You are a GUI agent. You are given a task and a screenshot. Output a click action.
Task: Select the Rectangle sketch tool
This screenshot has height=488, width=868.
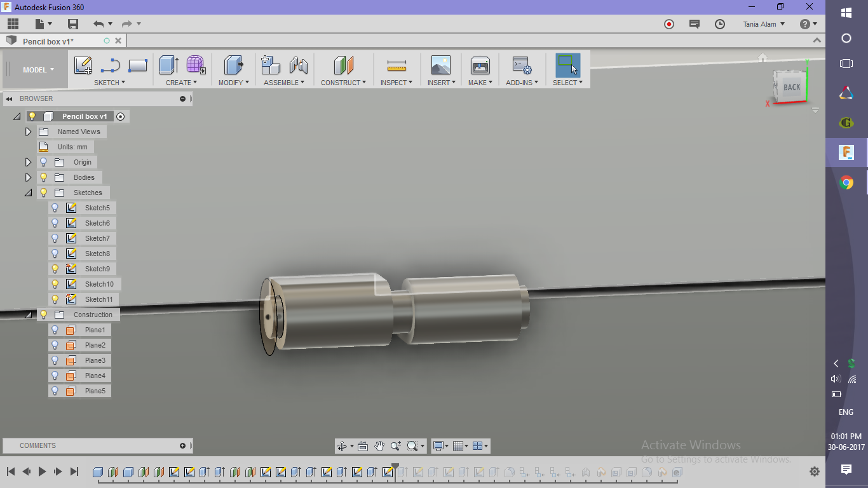[138, 65]
